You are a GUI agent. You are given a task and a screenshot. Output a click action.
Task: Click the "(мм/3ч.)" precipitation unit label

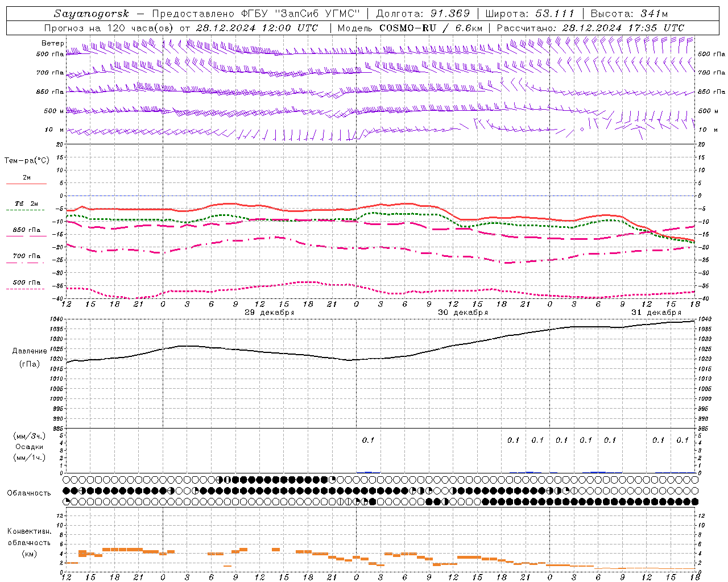click(30, 436)
